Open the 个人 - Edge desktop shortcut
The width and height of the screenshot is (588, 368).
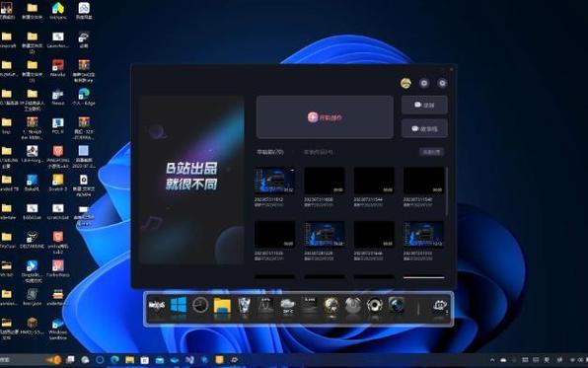pos(84,97)
